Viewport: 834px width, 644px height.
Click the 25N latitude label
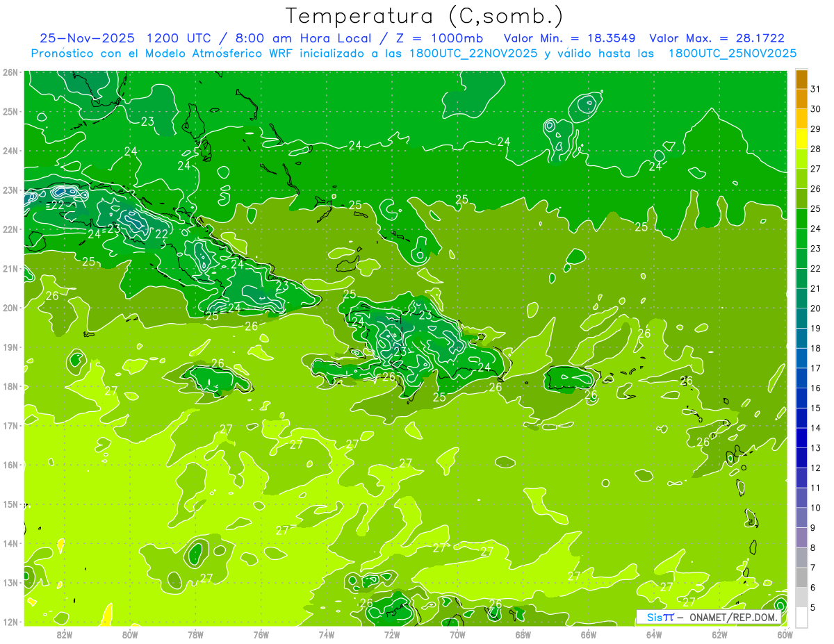coord(10,112)
